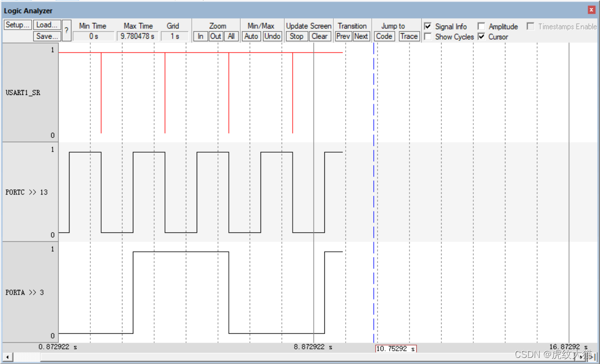Zoom Out on the waveform
The image size is (600, 364).
tap(216, 36)
